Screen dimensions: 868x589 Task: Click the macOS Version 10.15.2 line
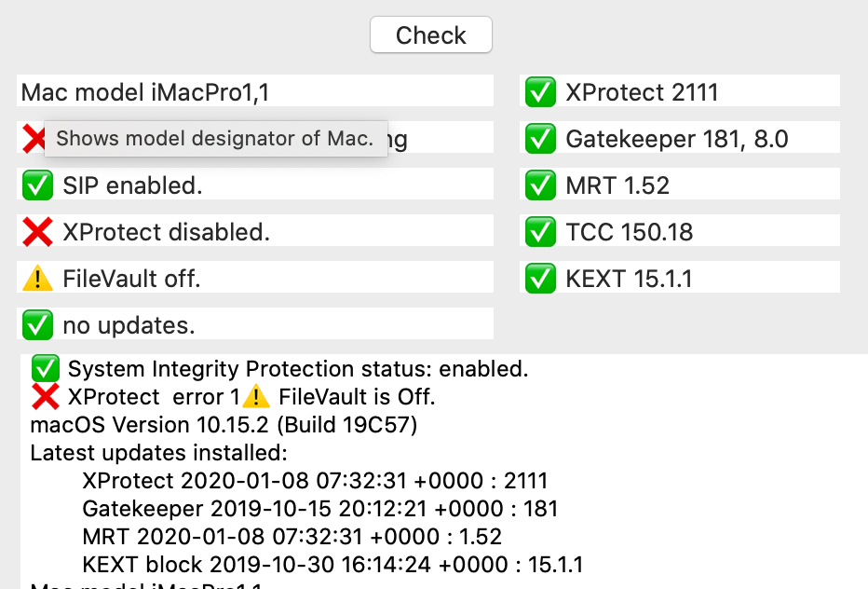(x=224, y=426)
